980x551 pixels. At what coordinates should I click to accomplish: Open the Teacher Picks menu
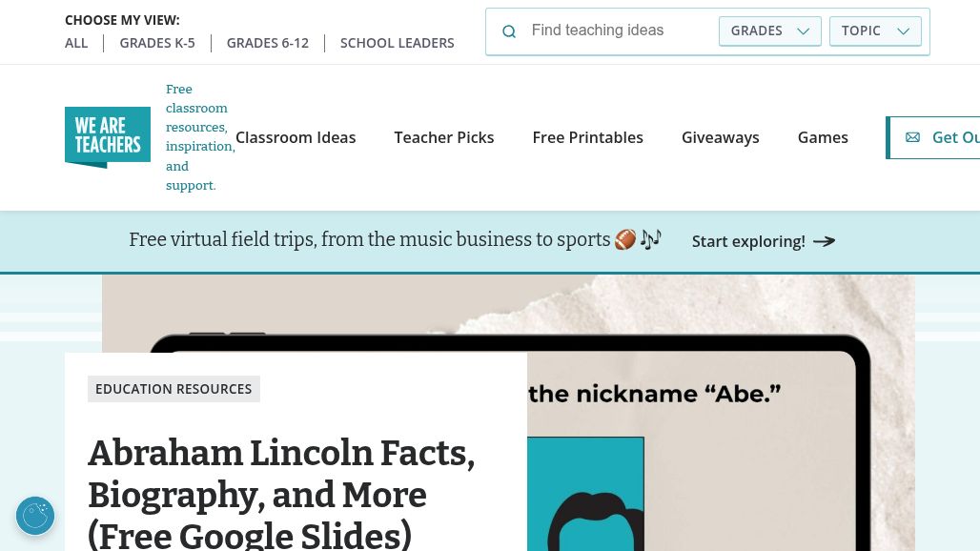(444, 137)
